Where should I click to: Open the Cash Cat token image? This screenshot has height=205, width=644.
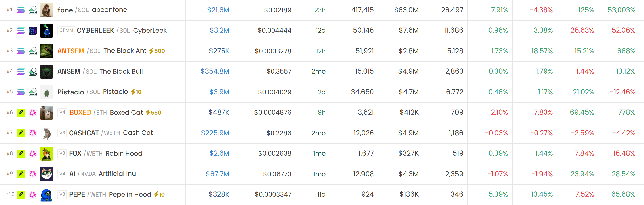coord(47,133)
